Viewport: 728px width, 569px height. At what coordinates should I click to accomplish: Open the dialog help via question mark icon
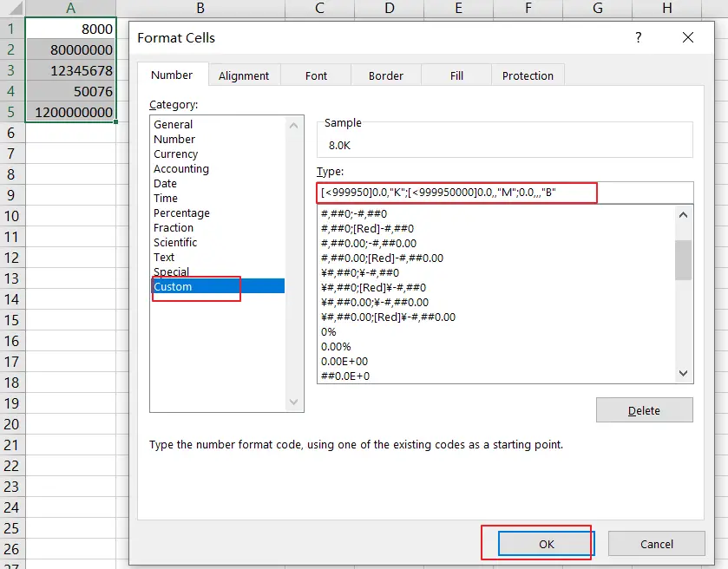639,37
